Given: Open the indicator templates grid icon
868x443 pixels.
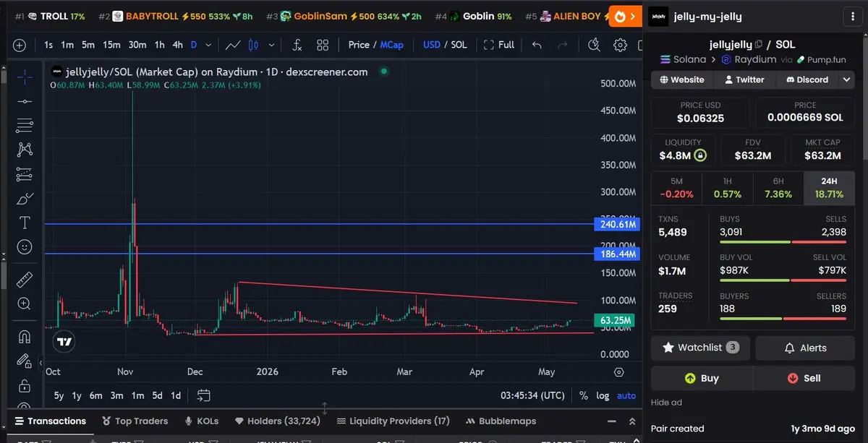Looking at the screenshot, I should 323,45.
